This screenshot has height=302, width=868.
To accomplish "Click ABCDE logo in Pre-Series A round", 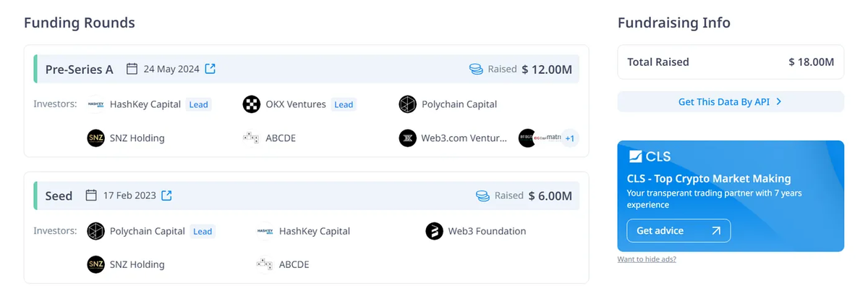I will click(x=252, y=138).
